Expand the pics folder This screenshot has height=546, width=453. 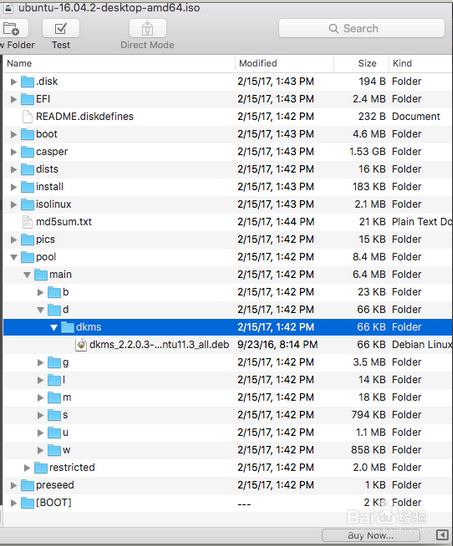click(14, 240)
